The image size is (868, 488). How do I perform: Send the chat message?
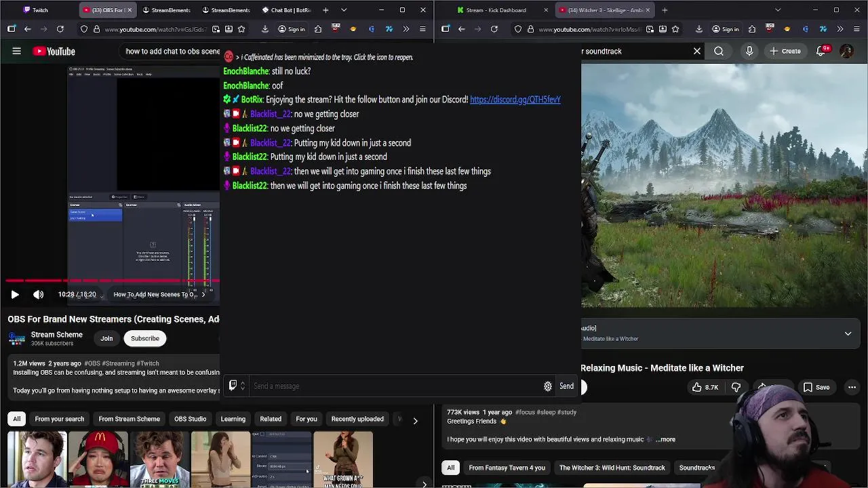[566, 386]
